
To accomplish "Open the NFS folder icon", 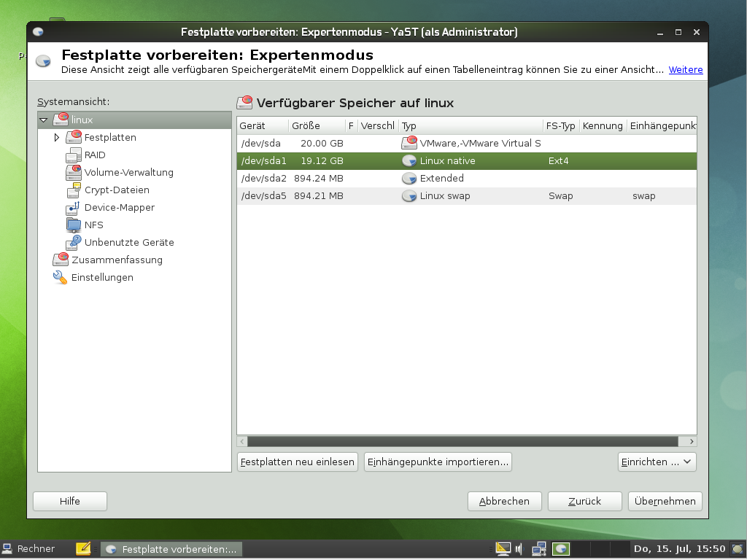I will click(74, 225).
